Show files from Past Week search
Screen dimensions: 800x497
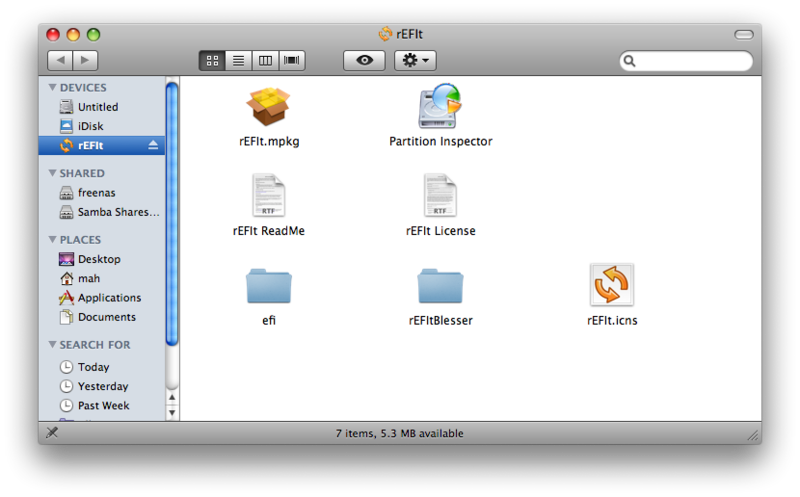click(x=102, y=406)
